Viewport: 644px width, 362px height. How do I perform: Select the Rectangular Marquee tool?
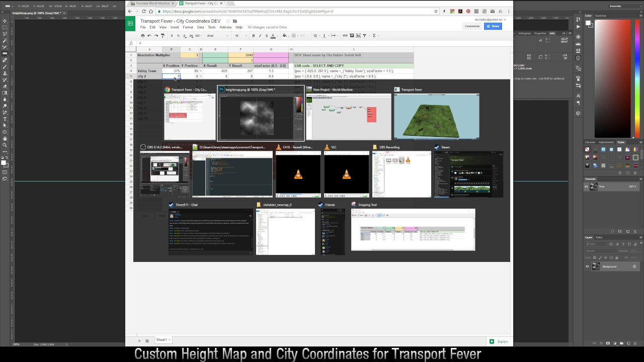[5, 27]
